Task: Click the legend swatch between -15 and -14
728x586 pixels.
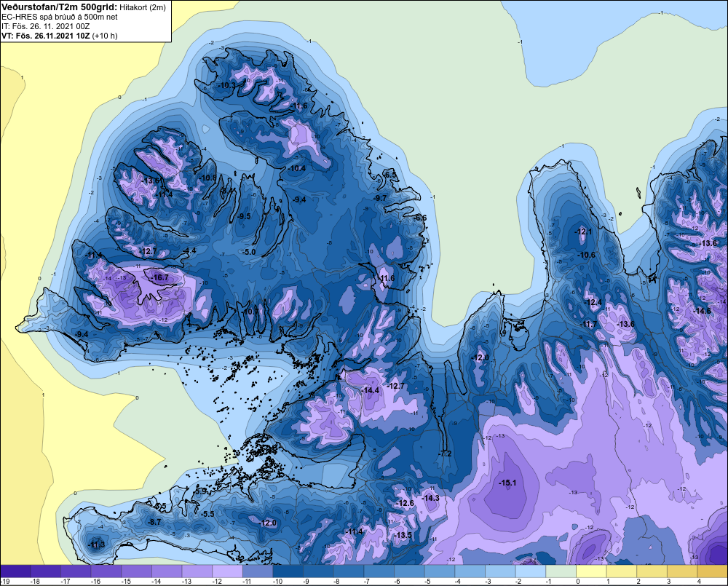Action: 137,571
